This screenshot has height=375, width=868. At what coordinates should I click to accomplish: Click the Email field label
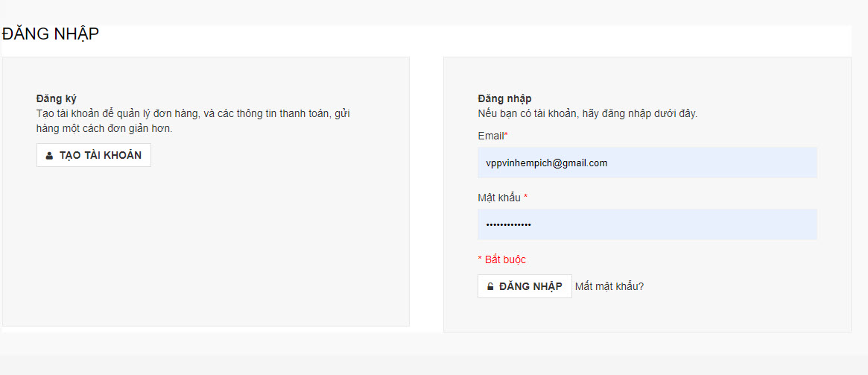pos(490,136)
